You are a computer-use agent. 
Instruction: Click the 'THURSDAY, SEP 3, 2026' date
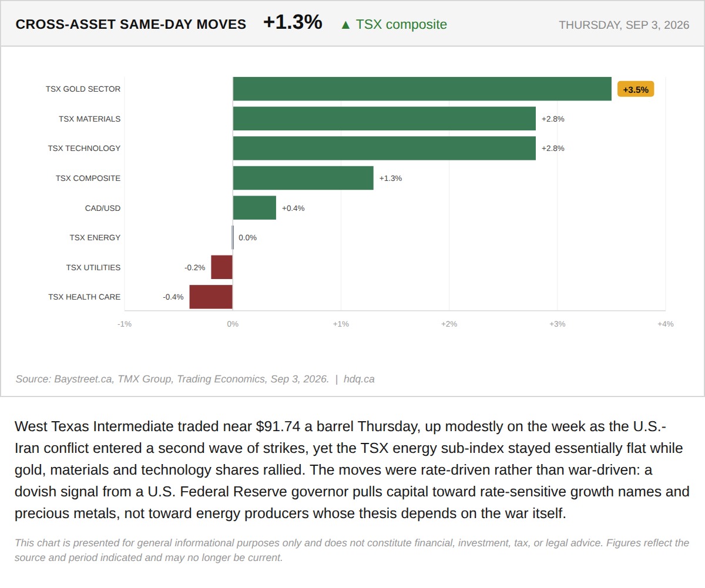coord(624,25)
